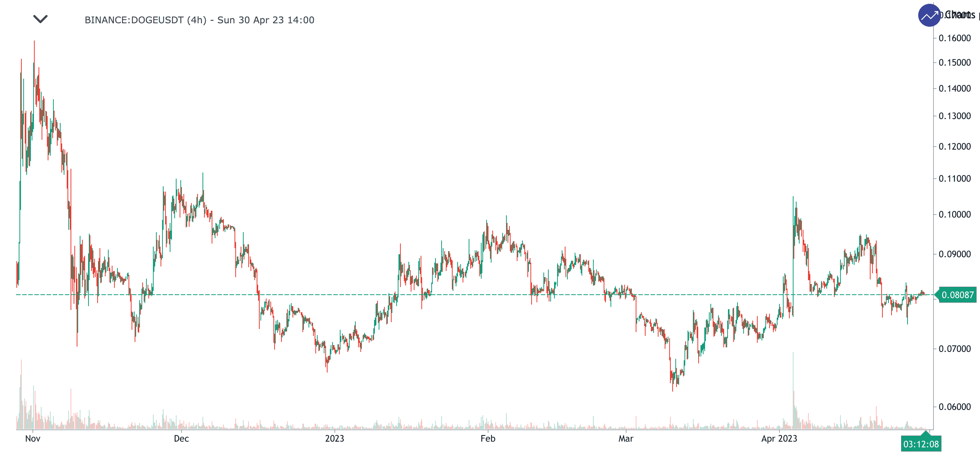Click the 0.06000 price axis label
This screenshot has height=455, width=980.
point(955,407)
